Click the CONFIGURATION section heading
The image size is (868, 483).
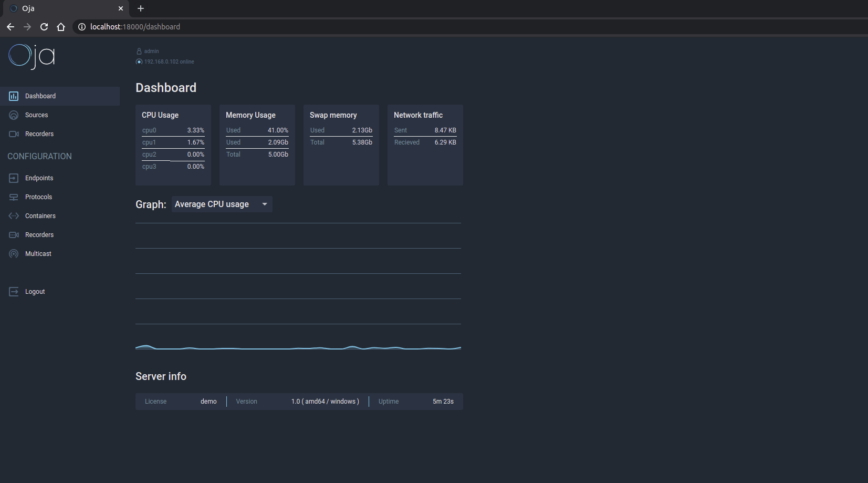(x=39, y=157)
